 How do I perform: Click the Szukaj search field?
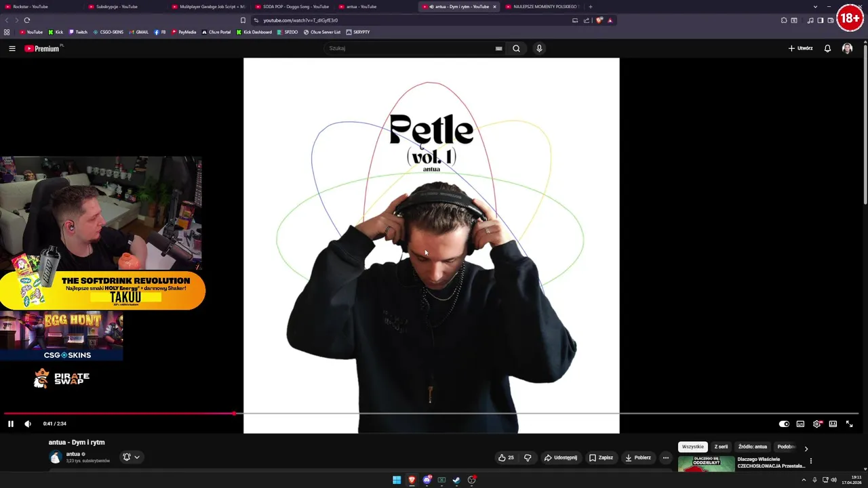410,48
